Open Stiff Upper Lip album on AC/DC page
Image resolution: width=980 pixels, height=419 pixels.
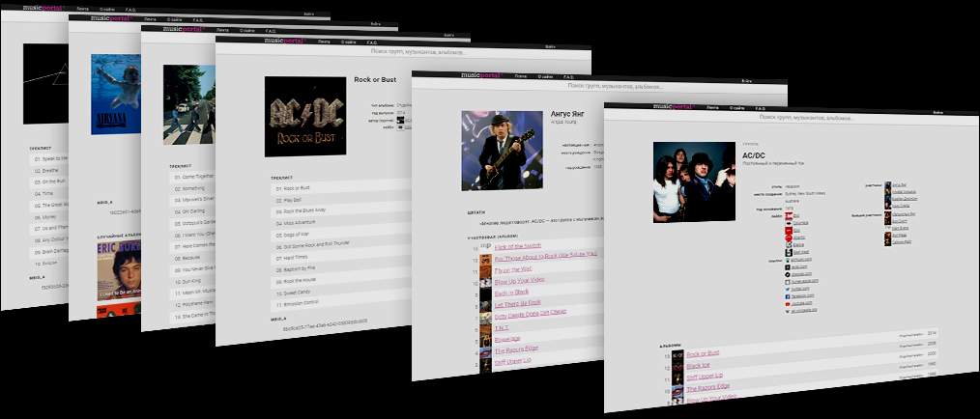[705, 376]
